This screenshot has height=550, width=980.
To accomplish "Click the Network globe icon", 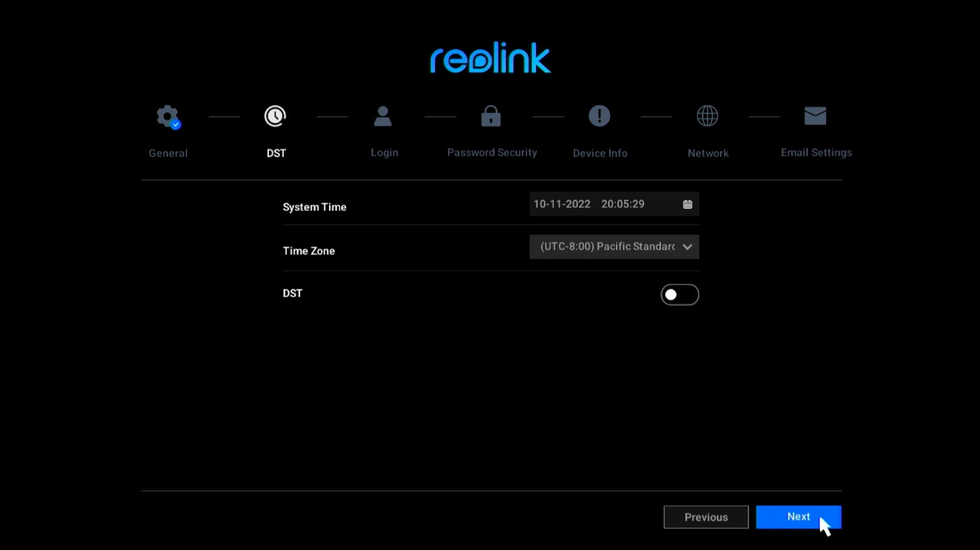I will [707, 116].
